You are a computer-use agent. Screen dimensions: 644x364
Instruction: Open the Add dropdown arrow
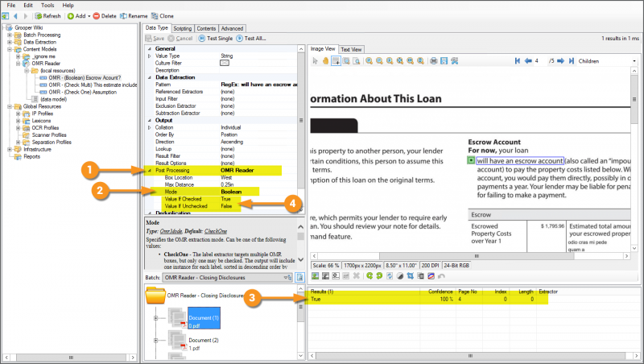(89, 16)
